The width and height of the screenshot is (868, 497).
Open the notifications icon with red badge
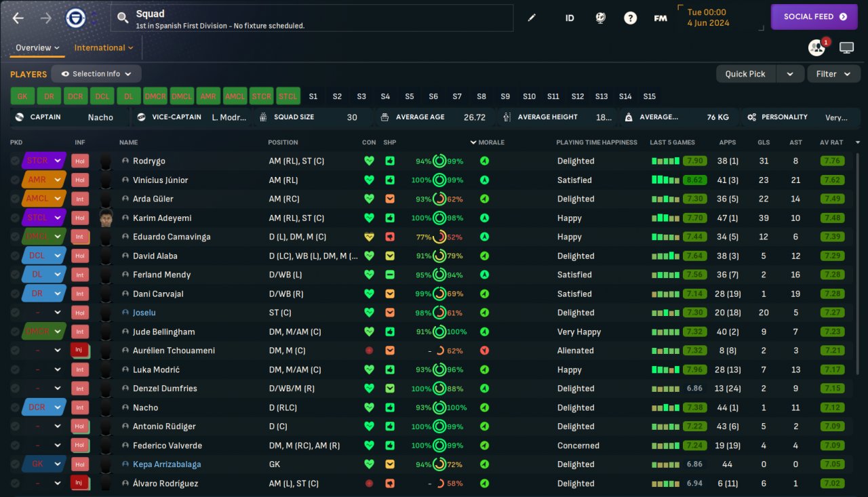816,47
